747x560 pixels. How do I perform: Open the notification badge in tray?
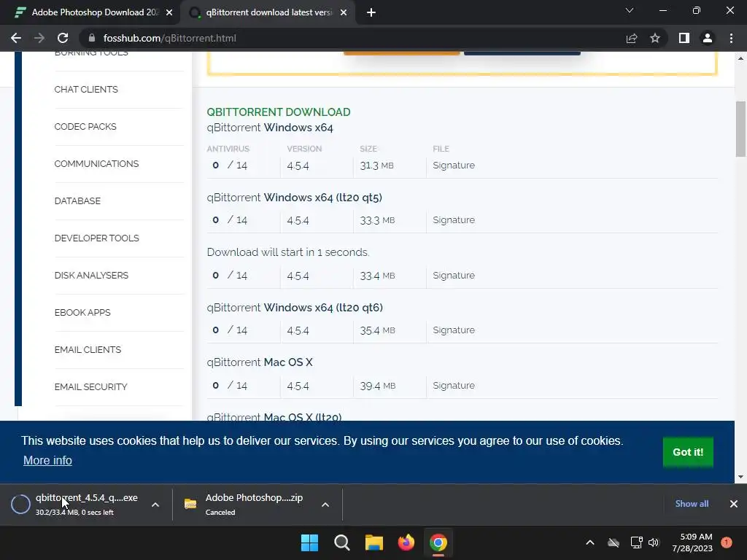click(727, 542)
